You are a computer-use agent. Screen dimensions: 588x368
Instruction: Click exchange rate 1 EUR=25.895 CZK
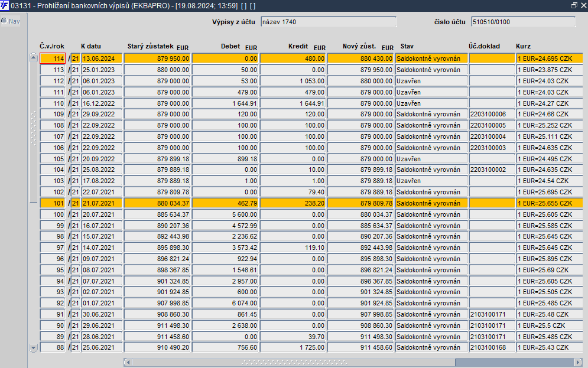coord(550,259)
